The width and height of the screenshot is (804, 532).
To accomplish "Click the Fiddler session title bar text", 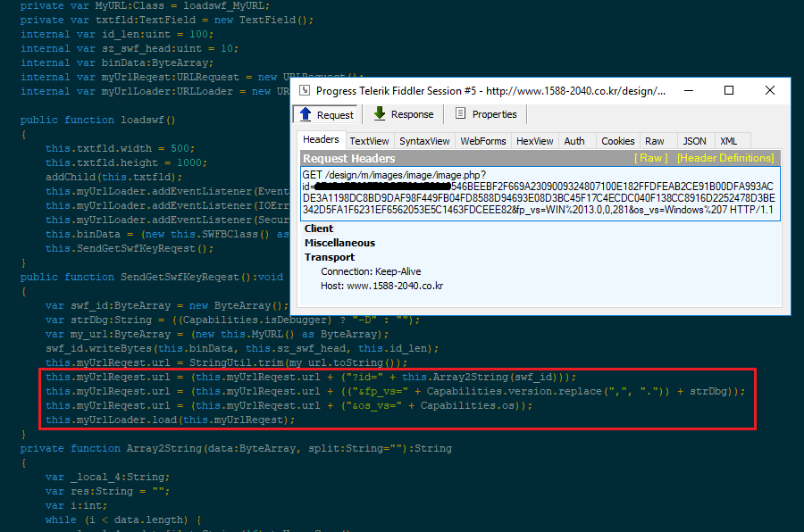I will 490,91.
